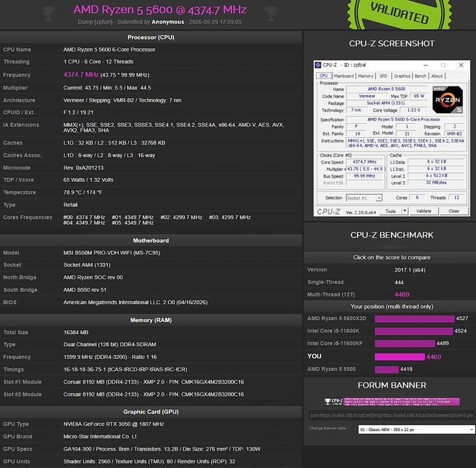Click the YOU score bar
This screenshot has height=468, width=476.
pyautogui.click(x=400, y=357)
